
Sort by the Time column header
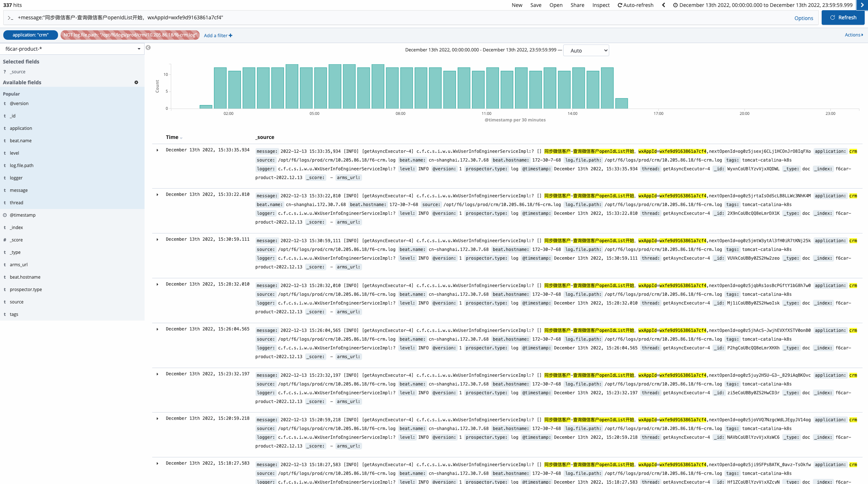(x=174, y=137)
